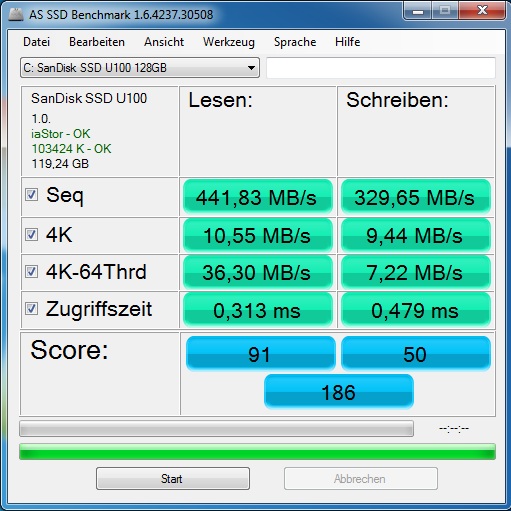Click the green overall progress bar
Screen dimensions: 511x511
point(257,452)
